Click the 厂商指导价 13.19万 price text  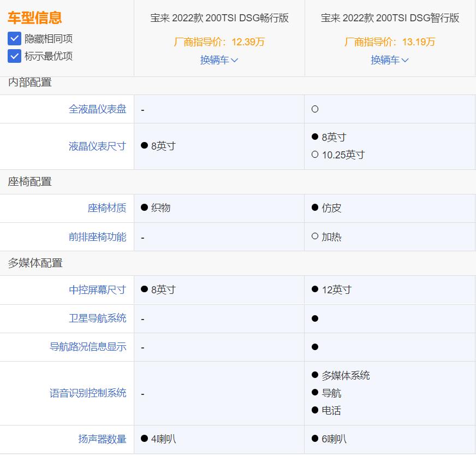390,42
